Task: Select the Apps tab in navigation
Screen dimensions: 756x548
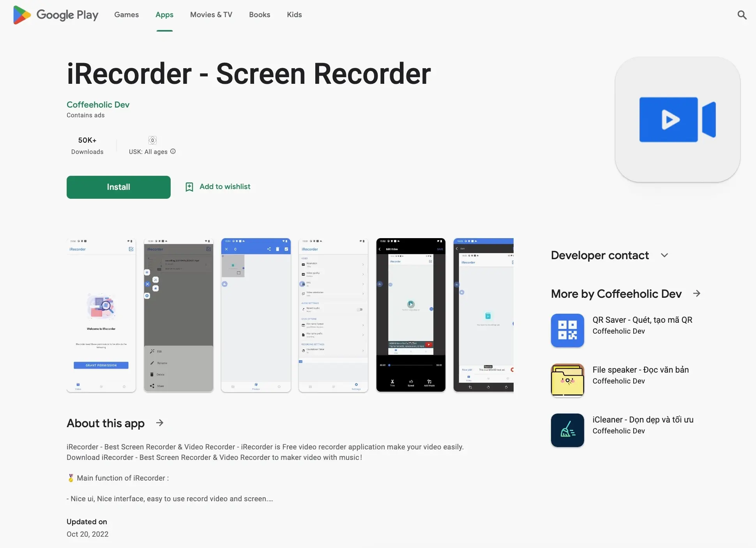Action: tap(164, 15)
